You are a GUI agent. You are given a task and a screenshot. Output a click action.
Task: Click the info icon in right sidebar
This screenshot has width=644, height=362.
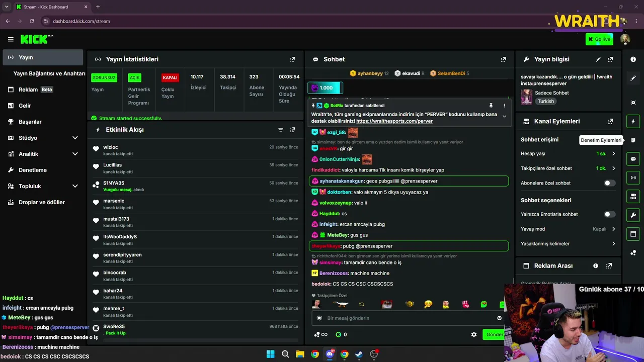(633, 59)
